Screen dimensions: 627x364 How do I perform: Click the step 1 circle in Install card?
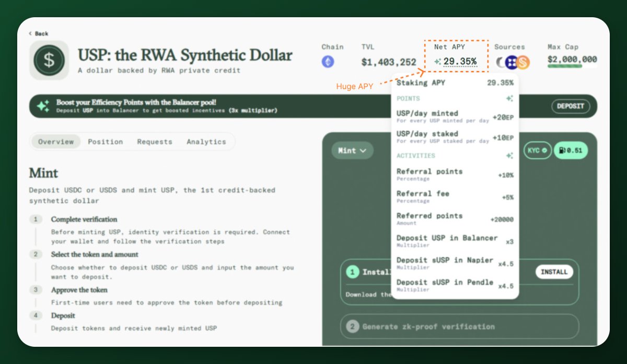[x=353, y=272]
